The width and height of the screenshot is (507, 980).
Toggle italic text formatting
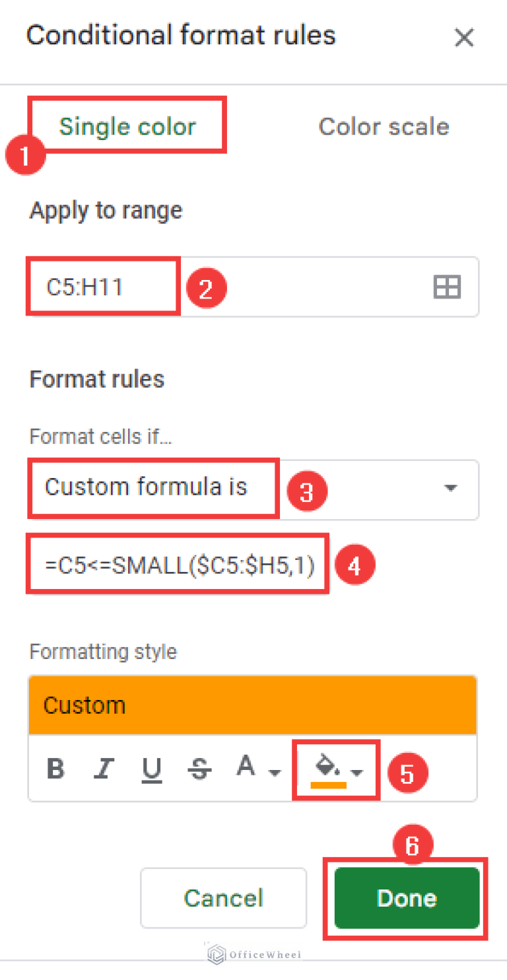tap(104, 769)
